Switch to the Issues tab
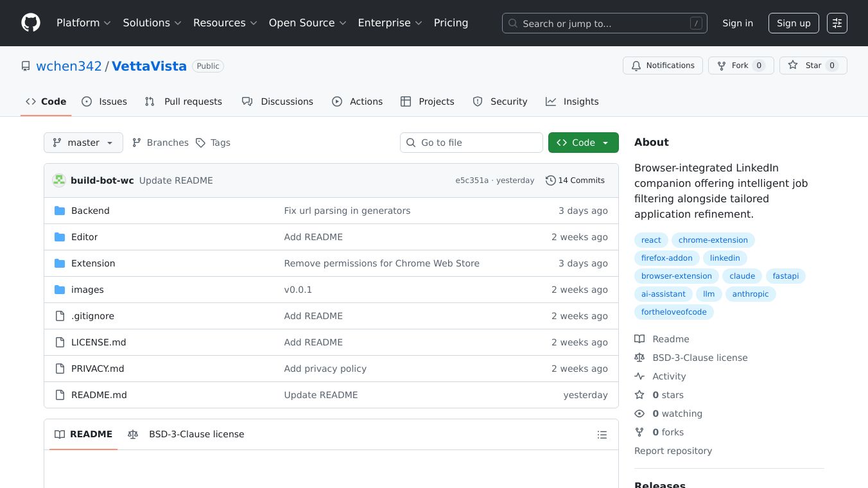Viewport: 868px width, 488px height. (105, 101)
